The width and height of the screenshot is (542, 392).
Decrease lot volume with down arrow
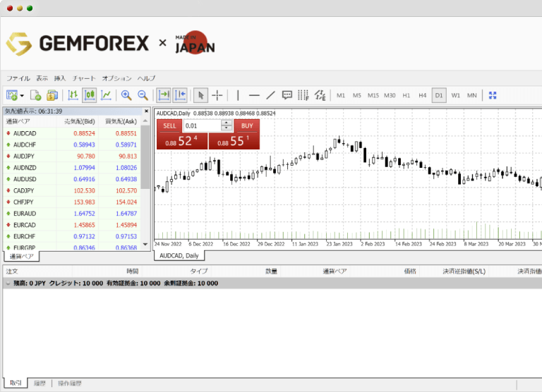pos(227,128)
